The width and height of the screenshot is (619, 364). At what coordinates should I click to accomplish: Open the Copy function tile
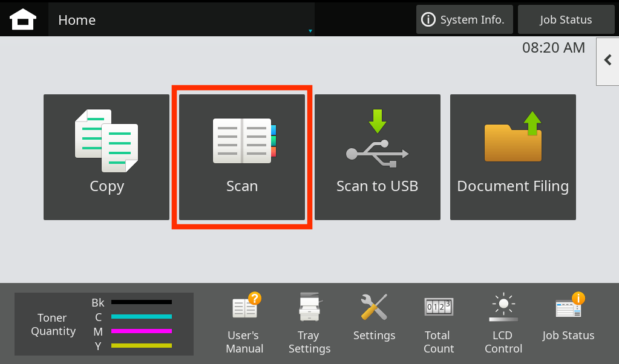[x=106, y=157]
